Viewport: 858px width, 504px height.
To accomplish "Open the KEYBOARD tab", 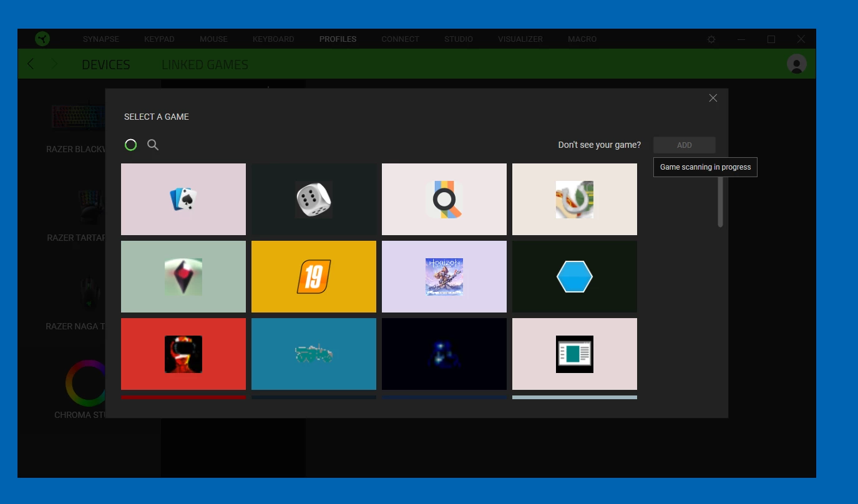I will click(x=273, y=39).
